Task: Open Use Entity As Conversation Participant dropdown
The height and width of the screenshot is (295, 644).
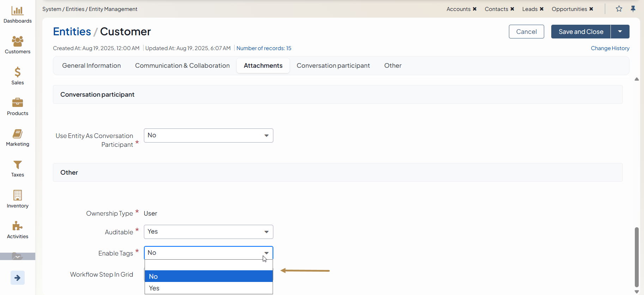Action: 208,136
